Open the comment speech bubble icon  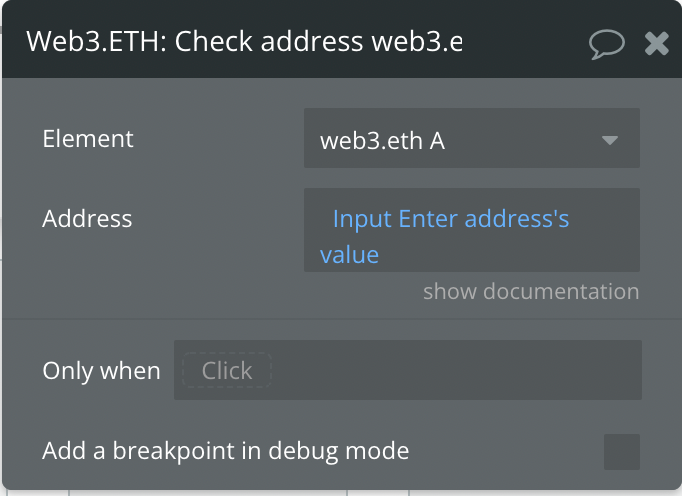coord(606,44)
